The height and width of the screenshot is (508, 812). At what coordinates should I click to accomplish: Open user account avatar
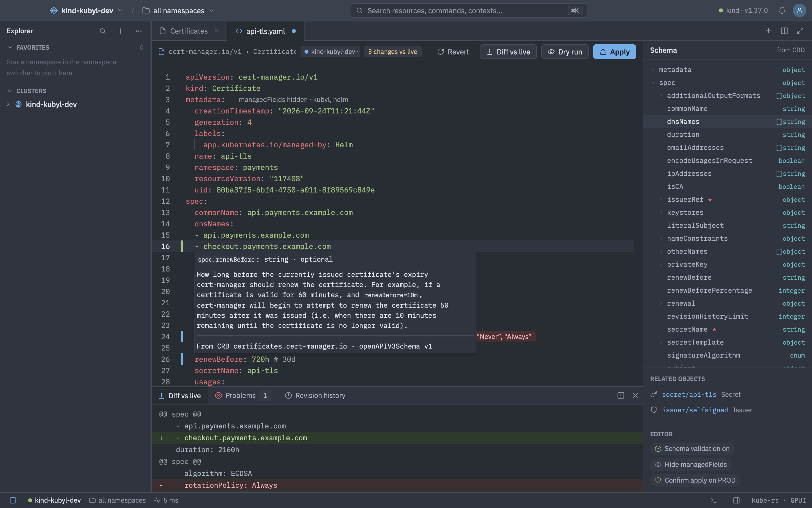pos(799,10)
